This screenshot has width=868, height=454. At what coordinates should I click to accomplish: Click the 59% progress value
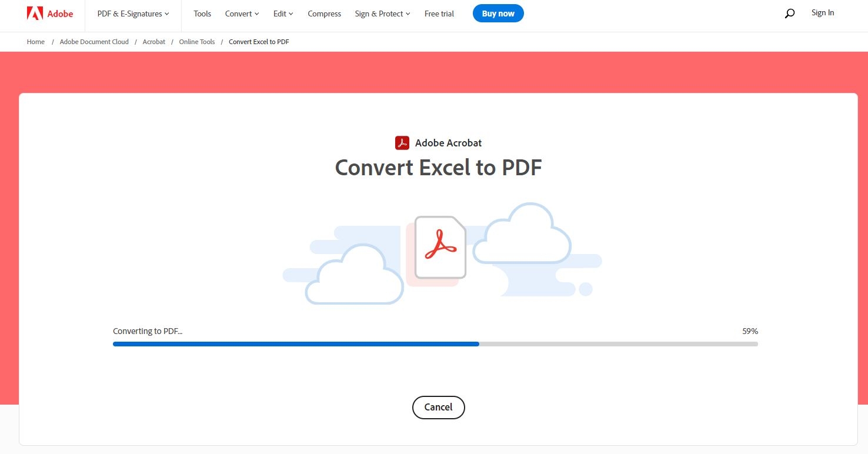(750, 331)
